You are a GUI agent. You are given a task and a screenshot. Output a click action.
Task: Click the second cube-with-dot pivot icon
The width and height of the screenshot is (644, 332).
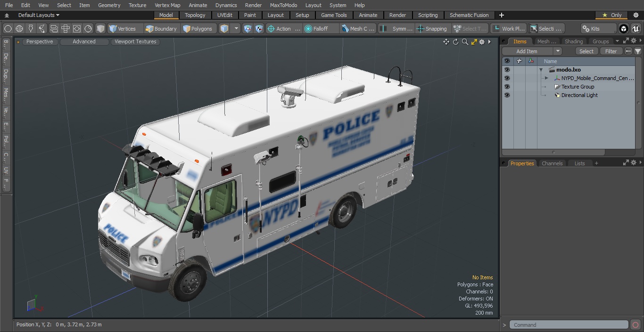point(259,29)
